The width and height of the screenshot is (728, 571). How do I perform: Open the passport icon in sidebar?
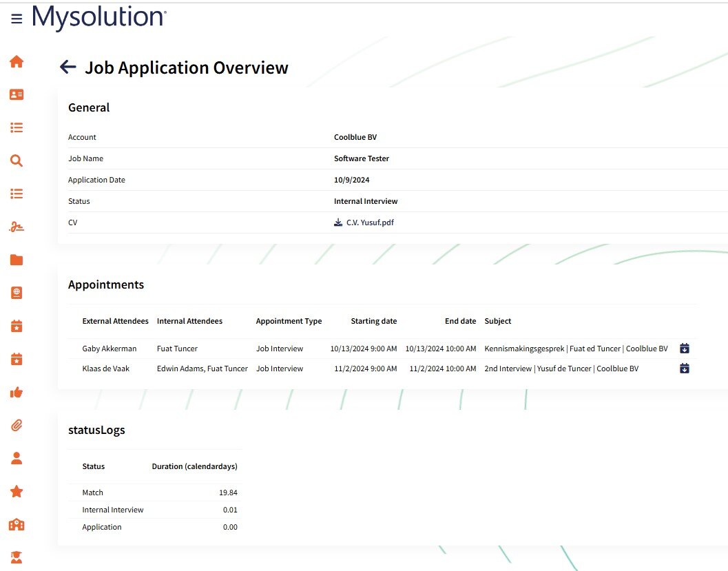click(x=17, y=293)
